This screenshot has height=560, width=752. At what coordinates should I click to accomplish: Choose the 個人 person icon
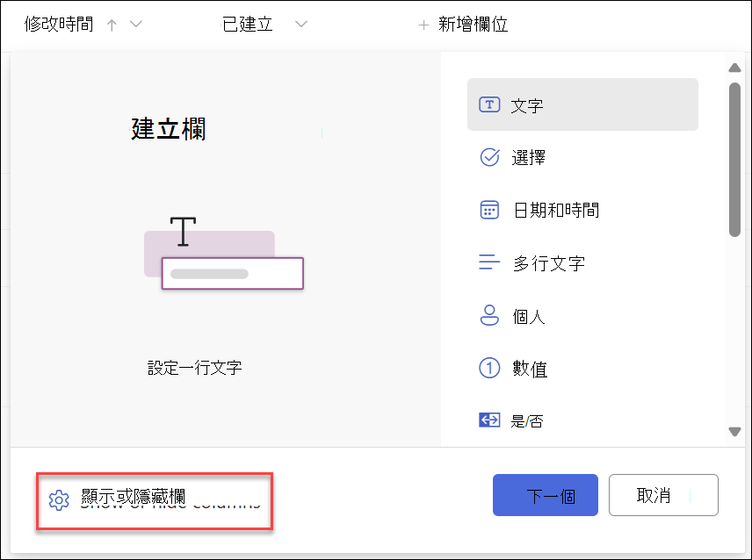(x=489, y=315)
